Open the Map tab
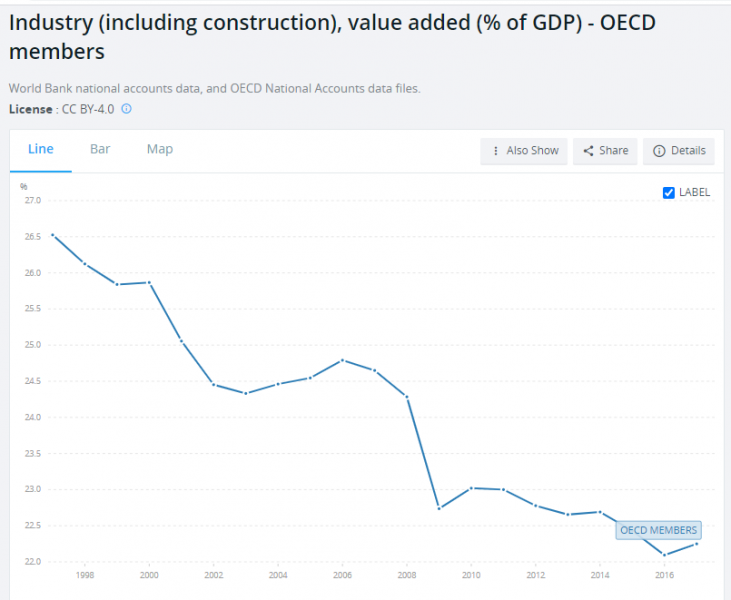Viewport: 731px width, 600px height. [x=160, y=149]
